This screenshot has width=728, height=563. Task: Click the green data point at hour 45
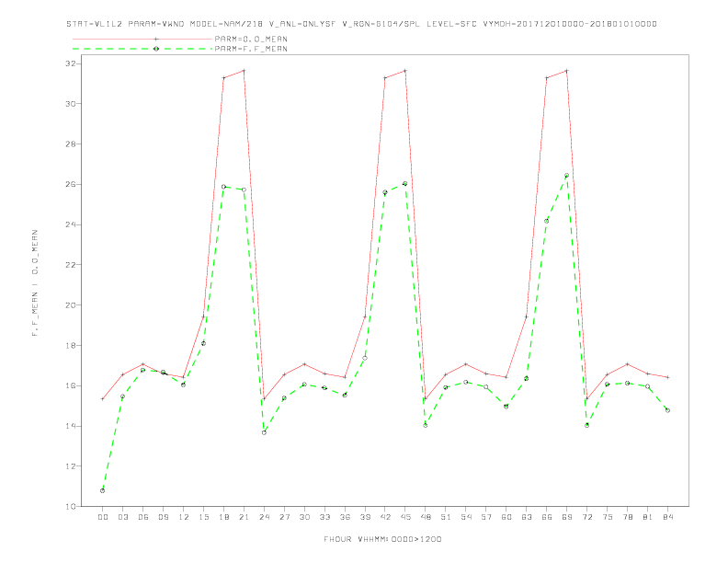click(405, 183)
